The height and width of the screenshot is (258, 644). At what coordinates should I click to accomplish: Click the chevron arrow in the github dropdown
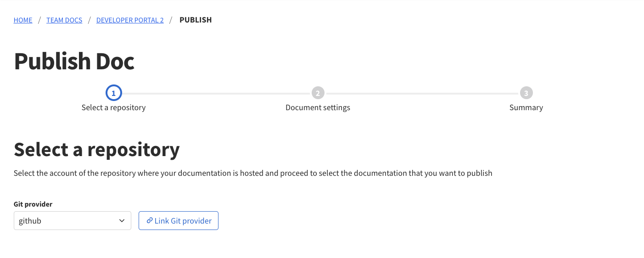(x=122, y=221)
